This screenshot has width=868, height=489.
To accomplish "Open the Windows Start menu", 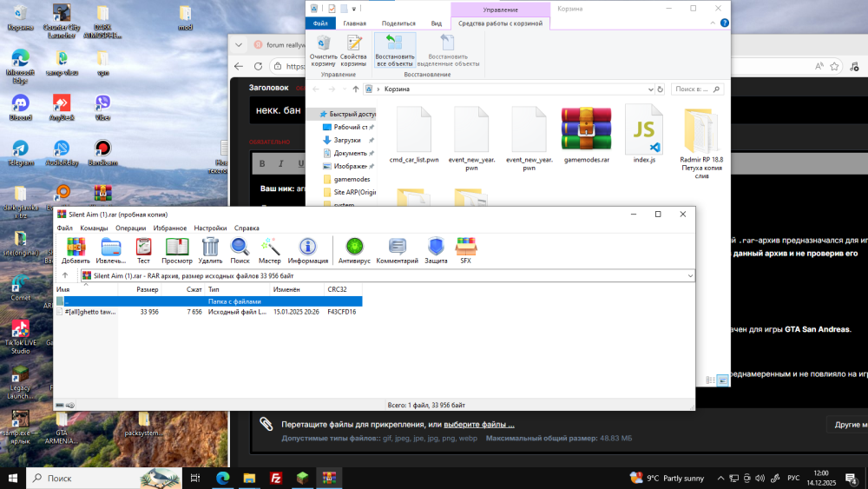I will (x=13, y=478).
